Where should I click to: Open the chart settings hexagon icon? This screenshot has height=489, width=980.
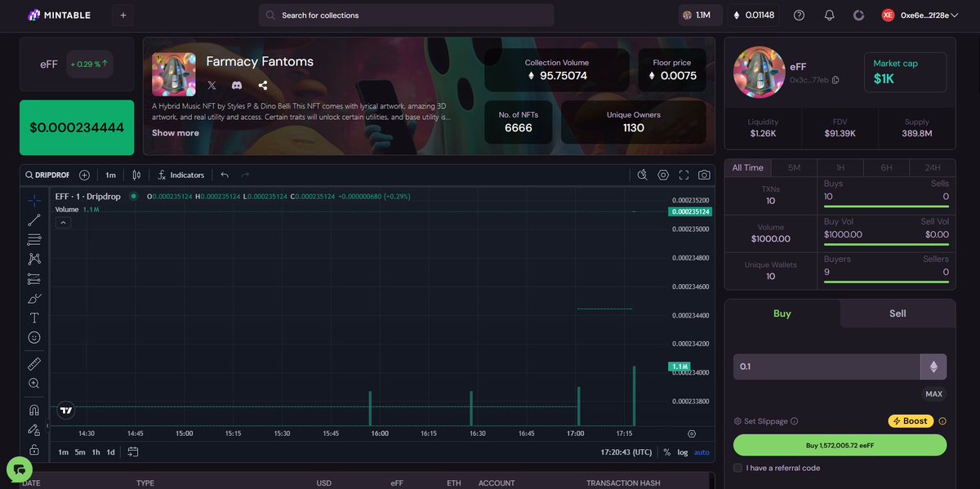click(663, 175)
